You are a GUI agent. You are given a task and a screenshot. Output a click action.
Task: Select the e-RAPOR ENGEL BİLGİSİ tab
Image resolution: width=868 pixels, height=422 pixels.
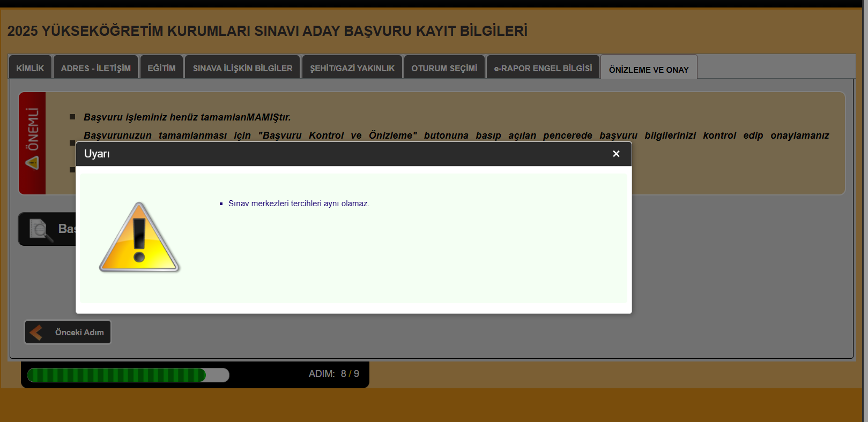[543, 67]
